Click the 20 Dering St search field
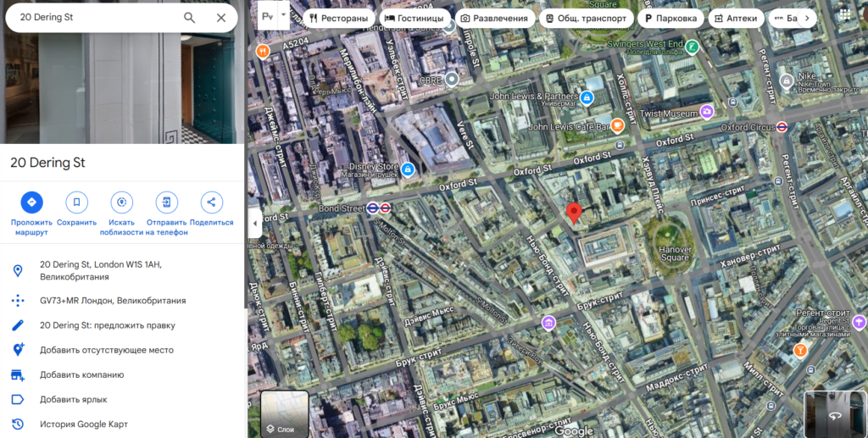 click(93, 18)
